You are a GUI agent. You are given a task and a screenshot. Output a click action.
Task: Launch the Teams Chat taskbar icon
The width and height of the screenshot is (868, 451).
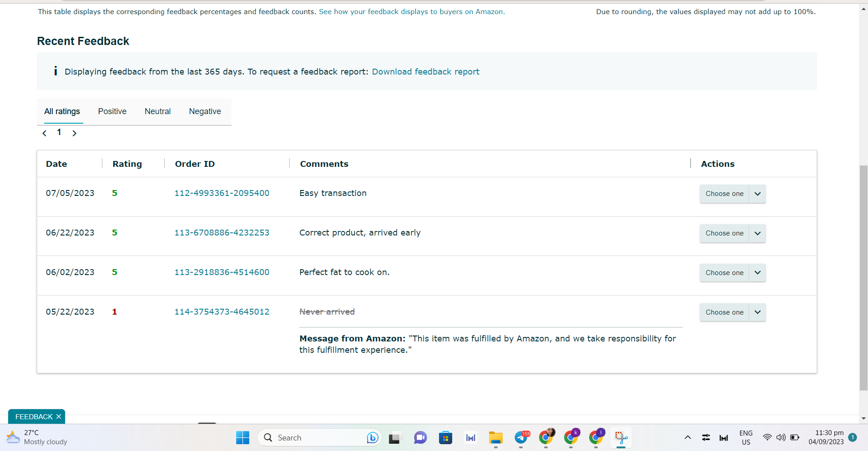(420, 438)
